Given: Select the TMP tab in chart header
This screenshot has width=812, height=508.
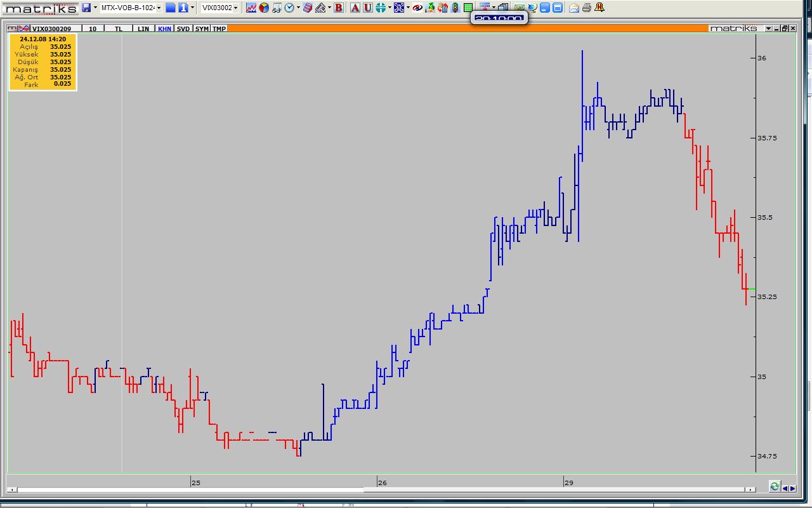Looking at the screenshot, I should pos(219,29).
